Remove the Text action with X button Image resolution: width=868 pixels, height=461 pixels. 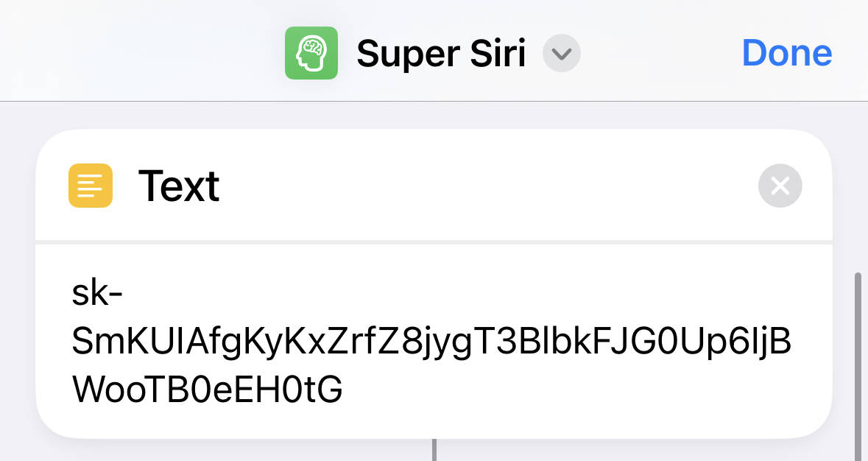click(x=780, y=186)
